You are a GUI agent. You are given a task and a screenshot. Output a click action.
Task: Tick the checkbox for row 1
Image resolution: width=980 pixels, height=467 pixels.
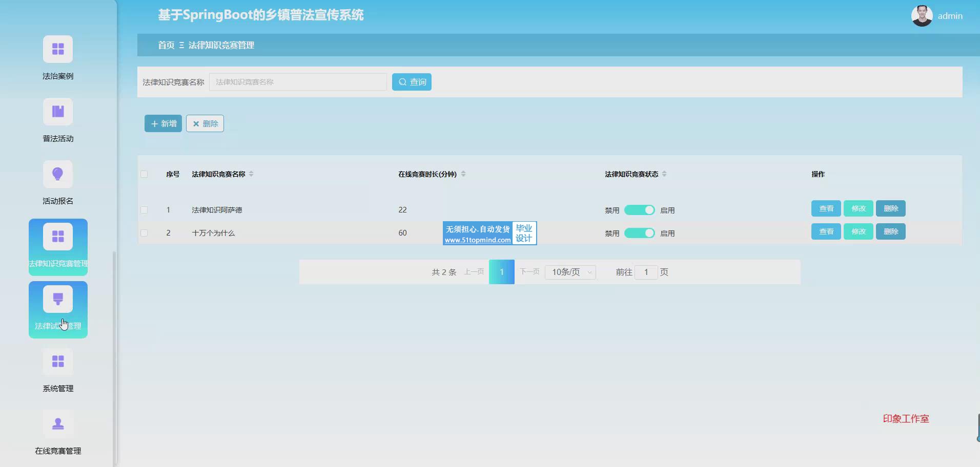(x=144, y=210)
